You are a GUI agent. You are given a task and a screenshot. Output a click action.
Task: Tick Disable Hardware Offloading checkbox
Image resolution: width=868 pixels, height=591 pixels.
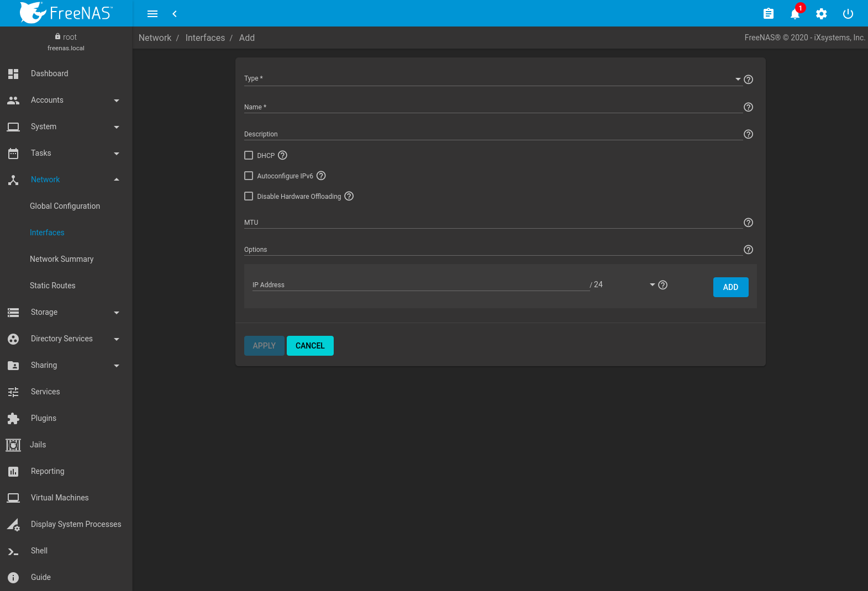(x=249, y=196)
